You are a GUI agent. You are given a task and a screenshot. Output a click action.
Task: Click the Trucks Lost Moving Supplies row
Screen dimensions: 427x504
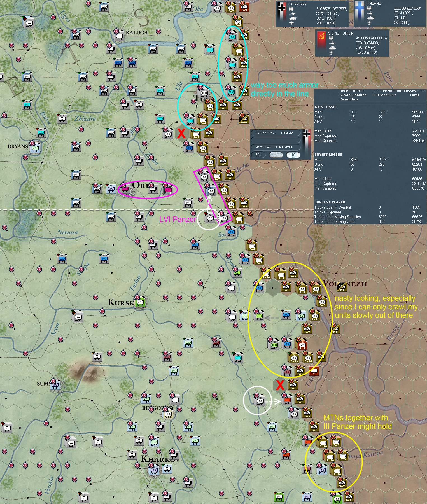click(x=370, y=217)
